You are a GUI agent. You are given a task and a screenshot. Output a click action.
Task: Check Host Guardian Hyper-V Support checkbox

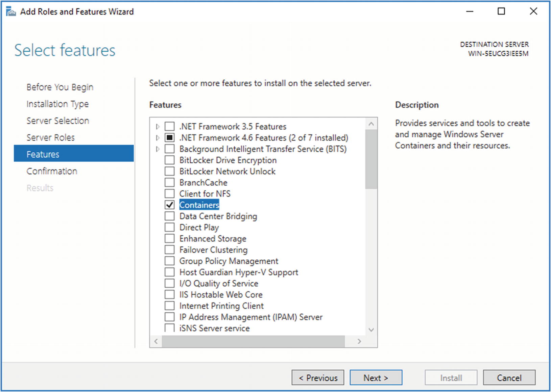click(x=169, y=272)
